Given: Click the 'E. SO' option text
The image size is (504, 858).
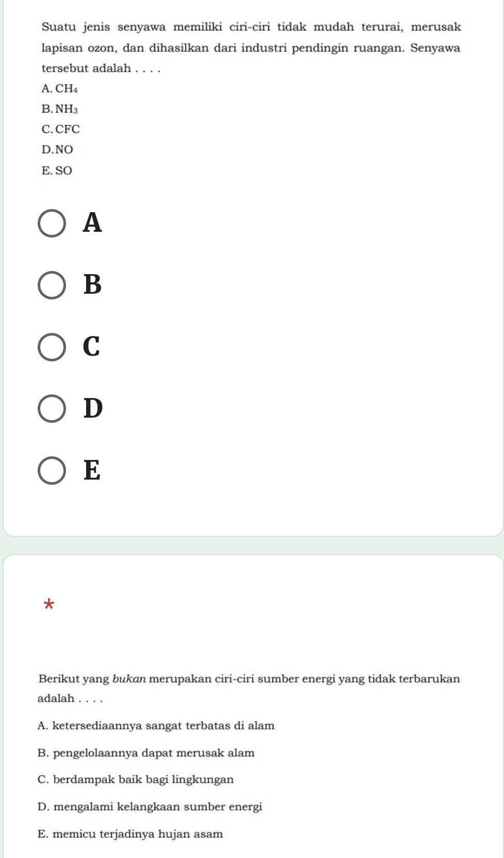Looking at the screenshot, I should coord(57,170).
